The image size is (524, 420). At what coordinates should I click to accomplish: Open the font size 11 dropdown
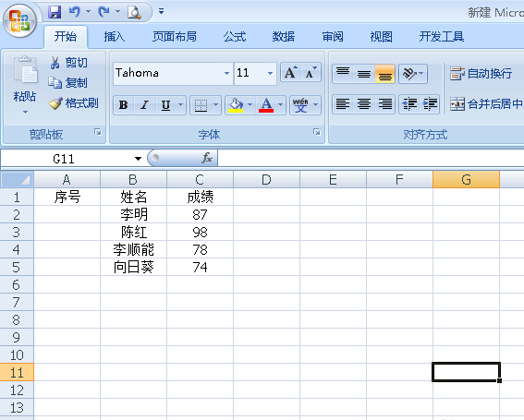coord(270,73)
